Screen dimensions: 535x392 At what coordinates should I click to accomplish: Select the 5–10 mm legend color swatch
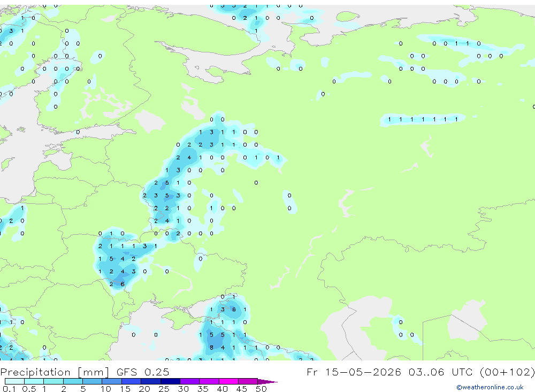click(x=93, y=381)
